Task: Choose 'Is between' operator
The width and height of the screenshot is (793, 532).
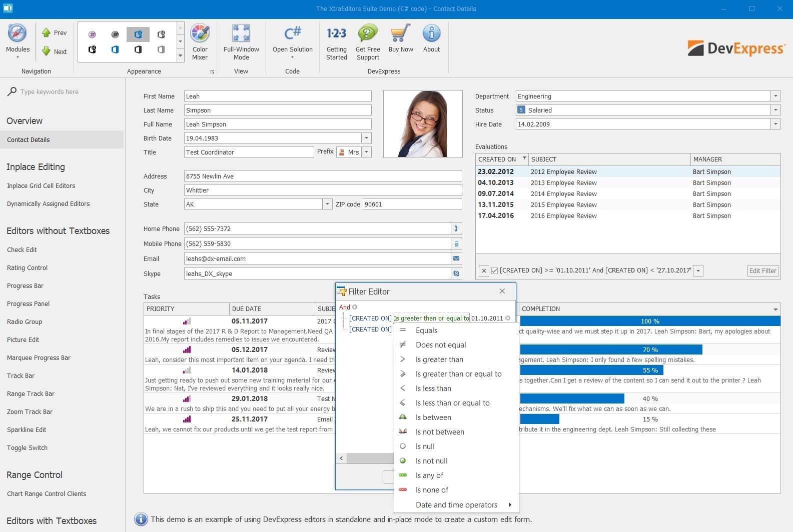Action: point(433,417)
